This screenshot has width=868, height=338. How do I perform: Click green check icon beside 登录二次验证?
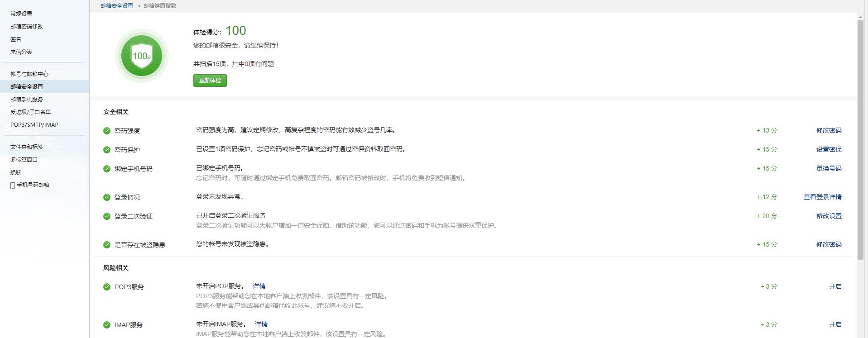pos(107,216)
